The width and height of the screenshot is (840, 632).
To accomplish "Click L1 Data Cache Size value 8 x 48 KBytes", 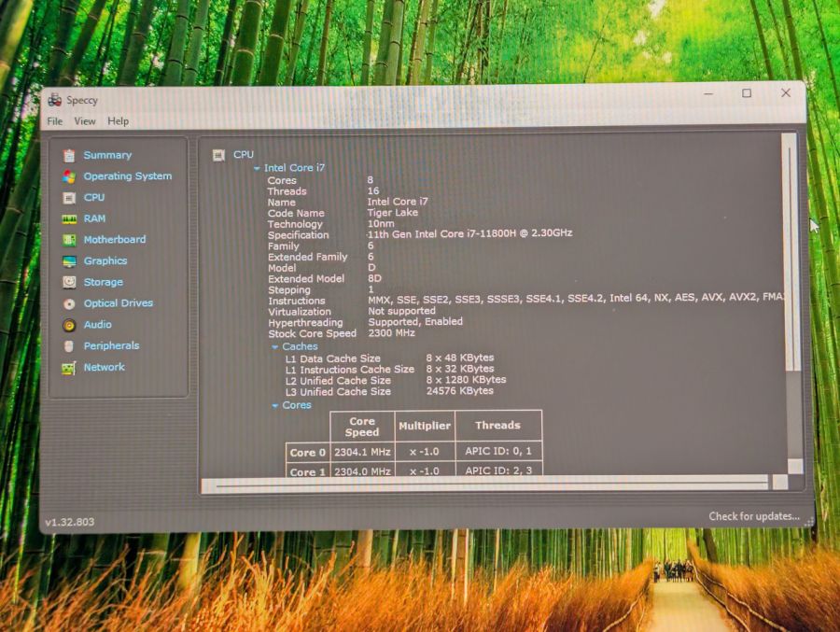I will coord(460,358).
